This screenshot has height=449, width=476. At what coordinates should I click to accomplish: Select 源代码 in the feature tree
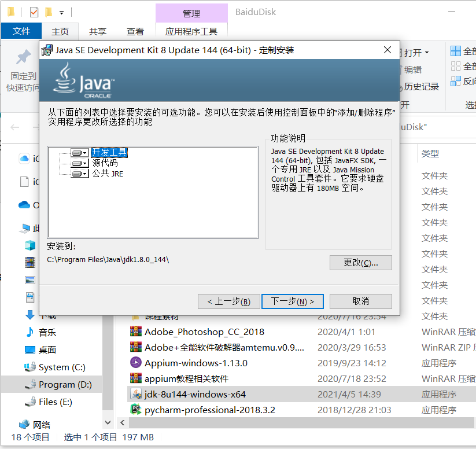(x=105, y=163)
